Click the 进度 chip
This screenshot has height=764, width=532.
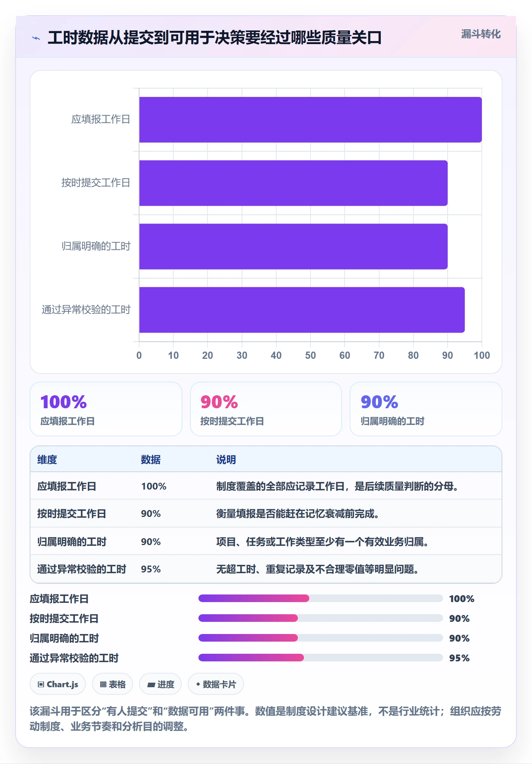tap(160, 684)
